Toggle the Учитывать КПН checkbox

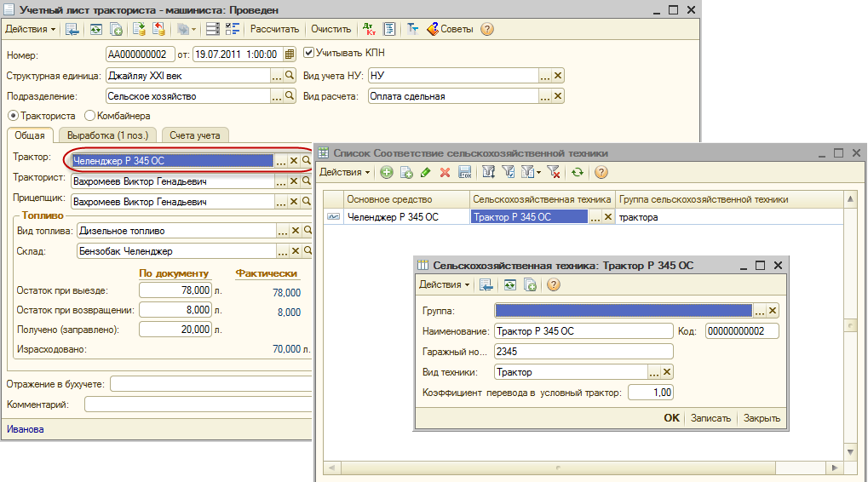click(x=309, y=53)
